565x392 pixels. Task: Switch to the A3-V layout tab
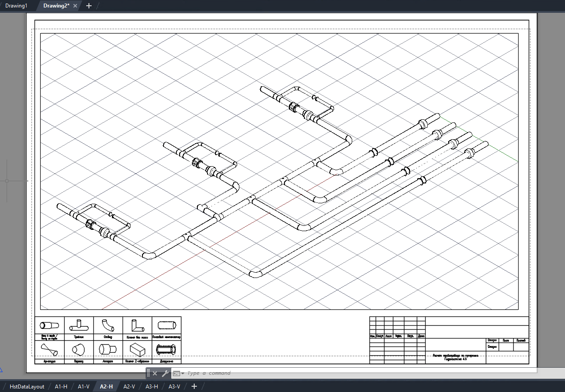174,386
